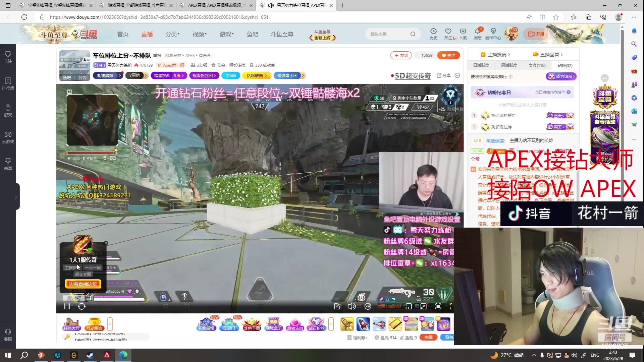Open 消息 notification bell
The height and width of the screenshot is (362, 644).
coord(478,34)
